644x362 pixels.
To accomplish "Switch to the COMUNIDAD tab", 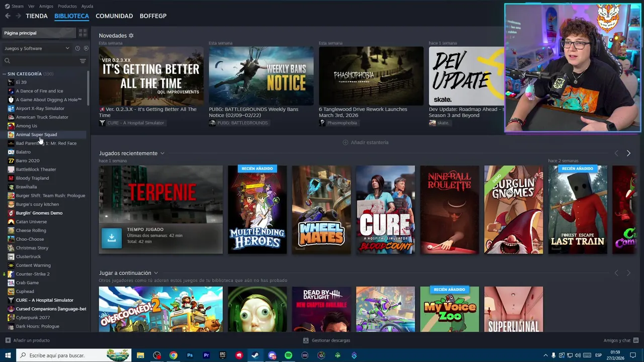I will point(114,16).
